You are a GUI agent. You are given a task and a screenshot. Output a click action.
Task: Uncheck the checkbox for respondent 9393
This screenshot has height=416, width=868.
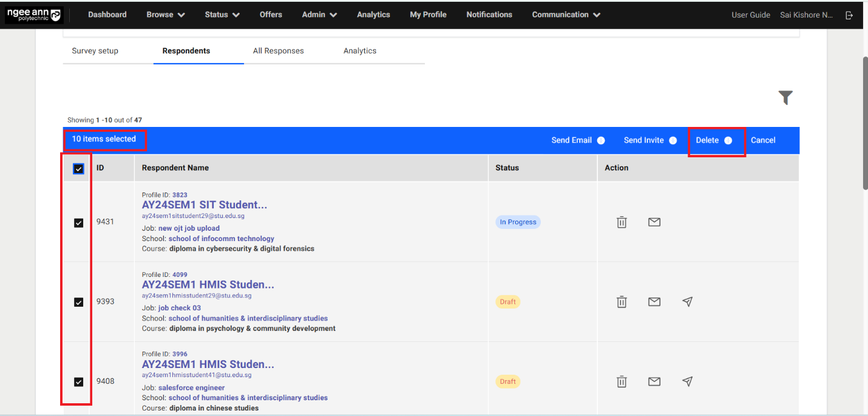click(78, 302)
